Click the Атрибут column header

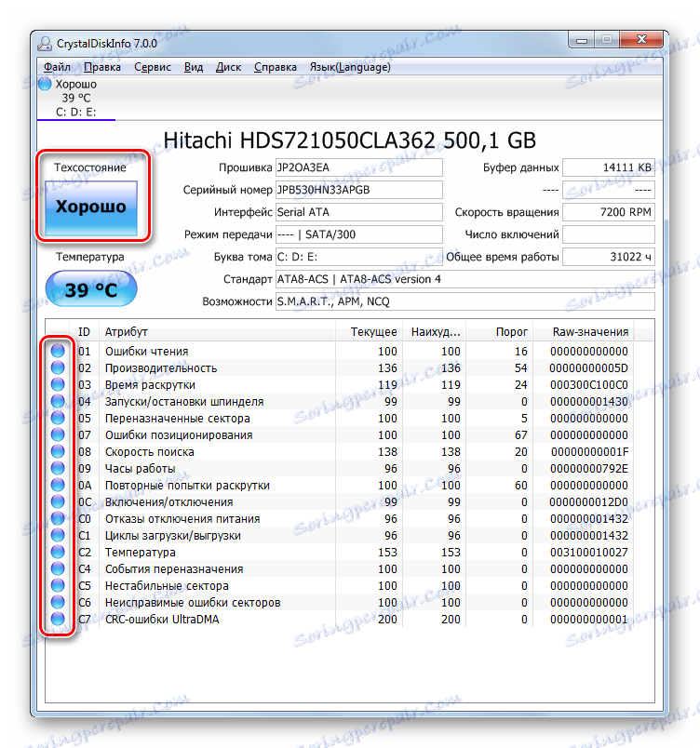(217, 331)
